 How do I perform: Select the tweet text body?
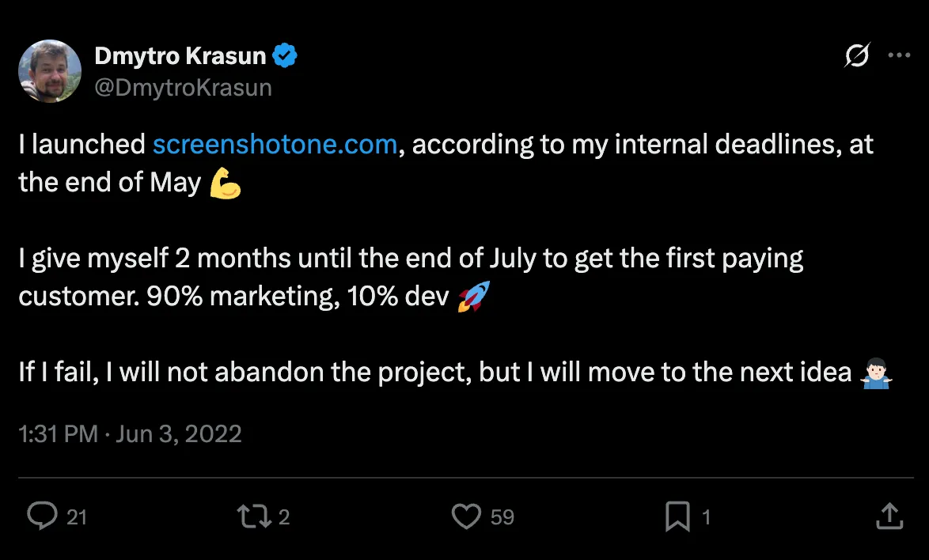(396, 258)
